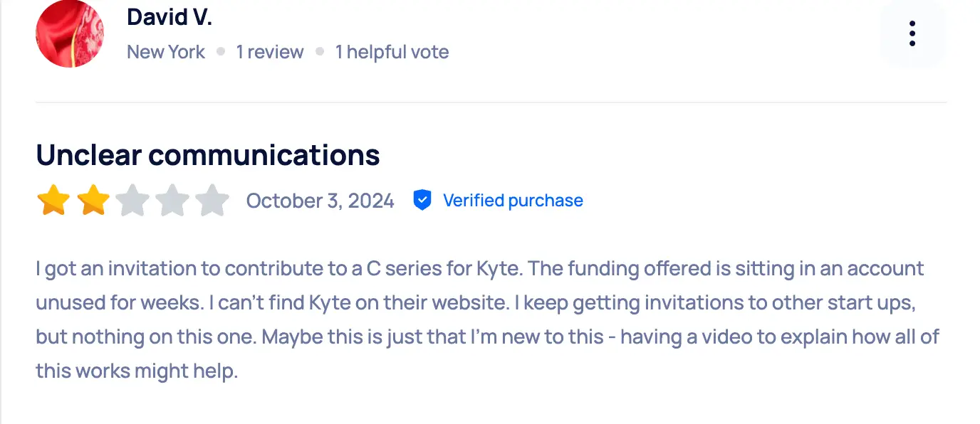Click the third gray star

click(x=133, y=200)
